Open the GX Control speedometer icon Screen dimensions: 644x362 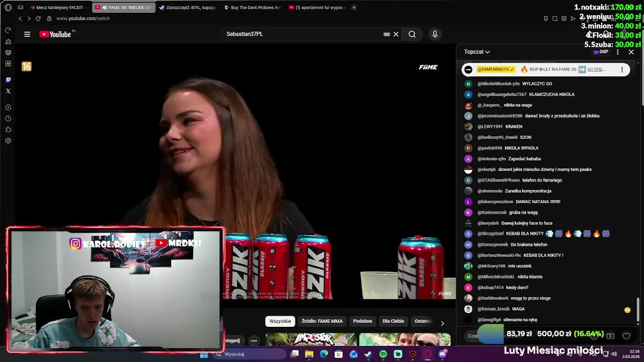point(8,30)
